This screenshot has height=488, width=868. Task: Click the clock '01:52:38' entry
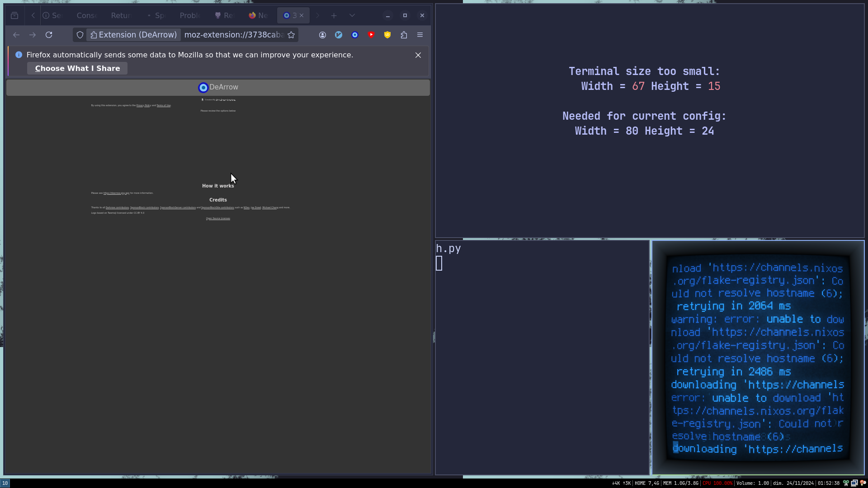[x=829, y=483]
